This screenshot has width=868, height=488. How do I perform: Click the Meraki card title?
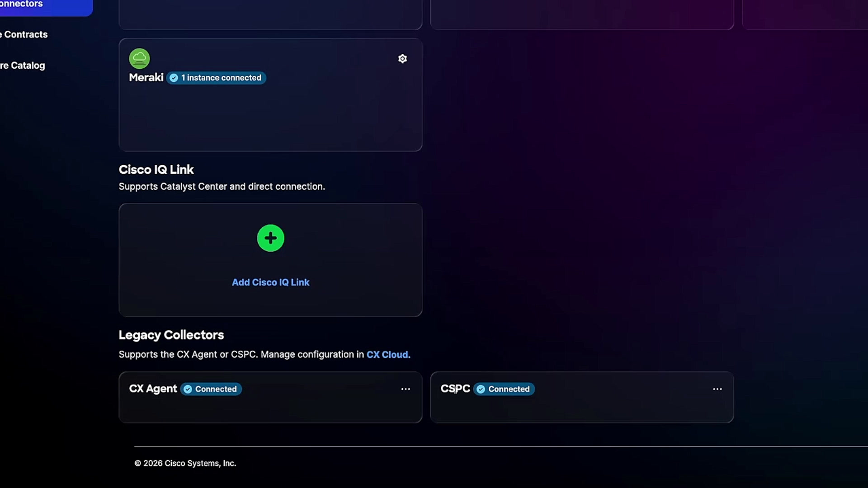coord(146,78)
